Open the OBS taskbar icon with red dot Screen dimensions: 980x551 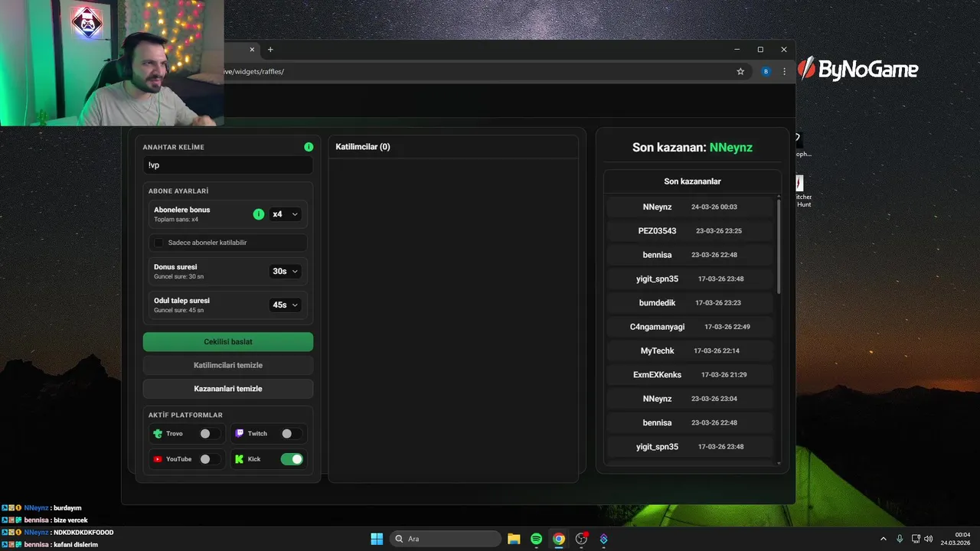click(582, 539)
